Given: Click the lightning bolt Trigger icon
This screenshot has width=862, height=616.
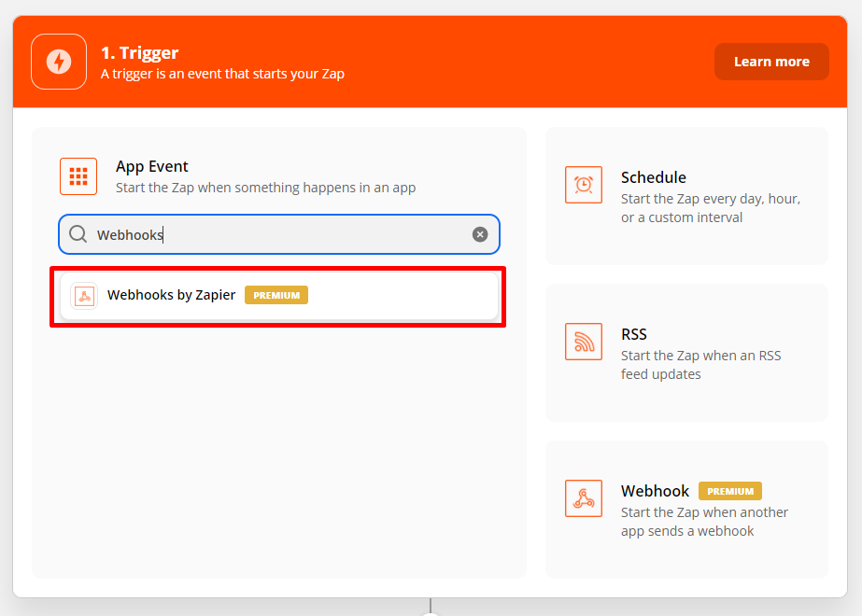Looking at the screenshot, I should pyautogui.click(x=59, y=62).
